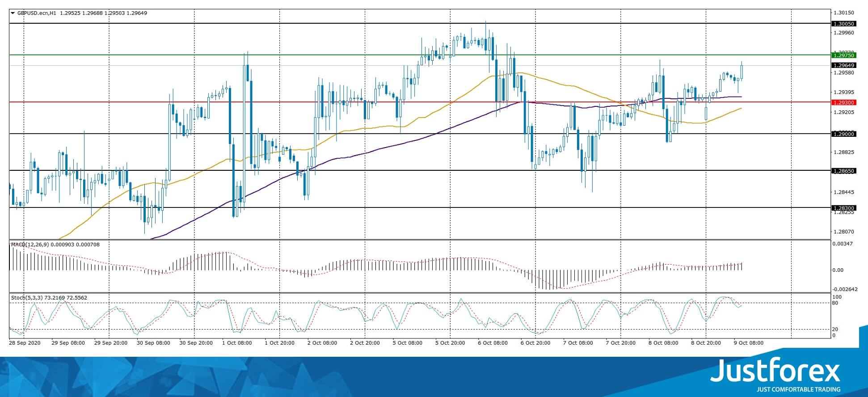The image size is (868, 397).
Task: Select the green 1.29750 price level label
Action: click(843, 55)
